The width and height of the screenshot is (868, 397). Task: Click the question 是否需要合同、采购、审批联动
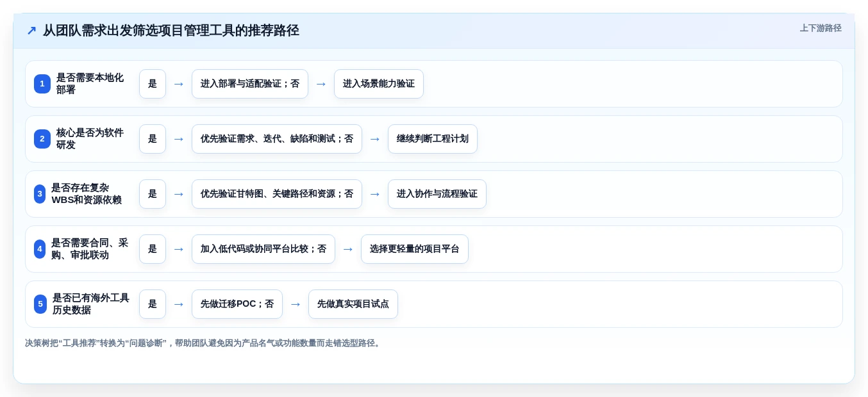tap(90, 249)
